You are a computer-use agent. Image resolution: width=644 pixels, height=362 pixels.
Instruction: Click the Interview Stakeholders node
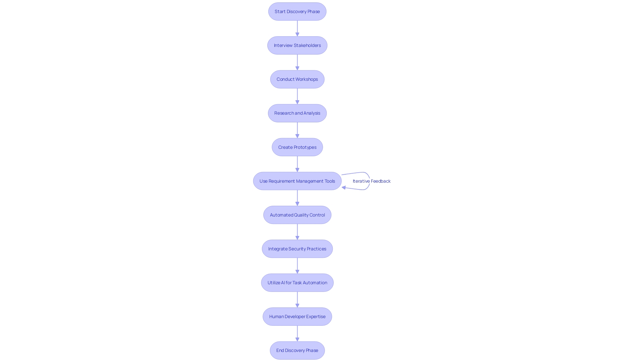297,45
